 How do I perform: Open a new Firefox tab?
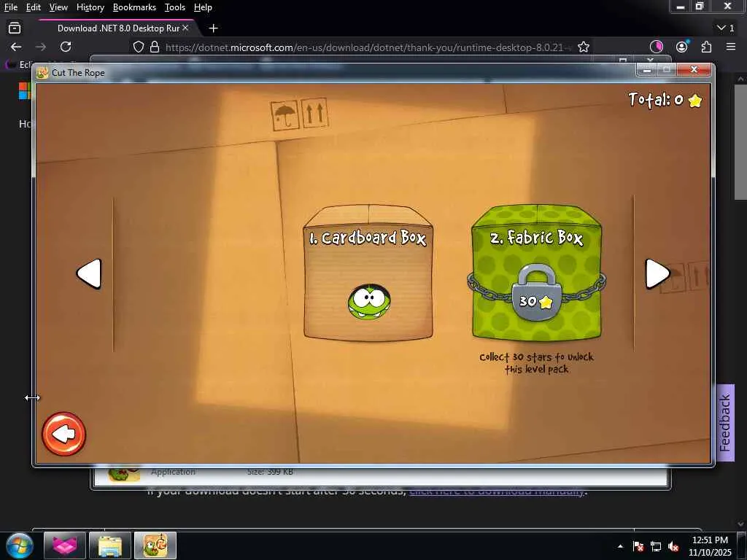214,28
